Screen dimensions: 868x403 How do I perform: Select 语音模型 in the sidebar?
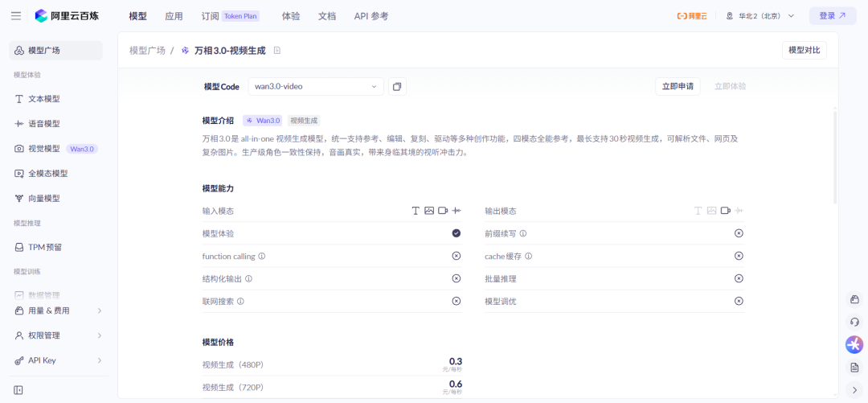tap(56, 124)
